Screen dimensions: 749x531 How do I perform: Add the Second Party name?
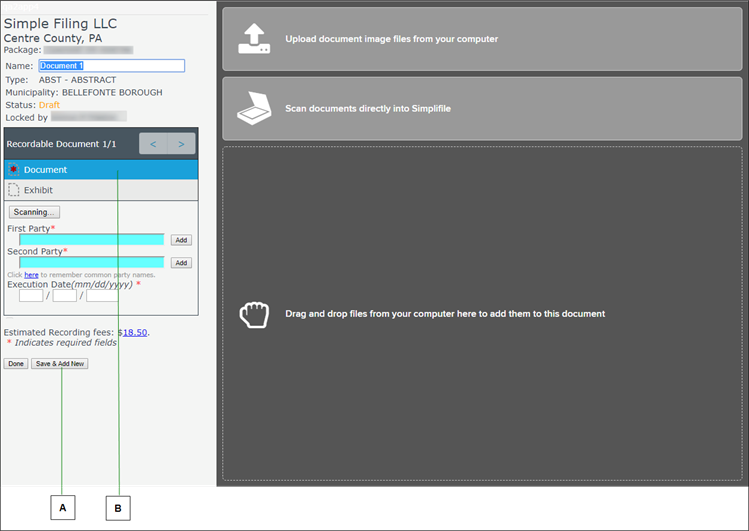(181, 263)
